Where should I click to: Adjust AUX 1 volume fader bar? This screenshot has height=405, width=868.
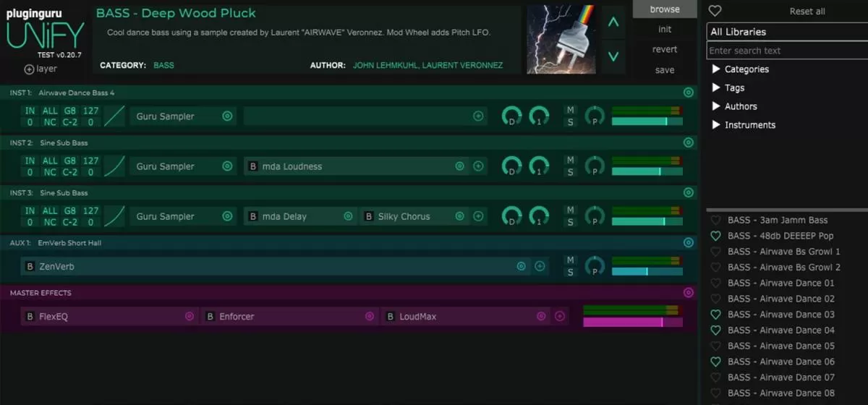click(x=647, y=271)
